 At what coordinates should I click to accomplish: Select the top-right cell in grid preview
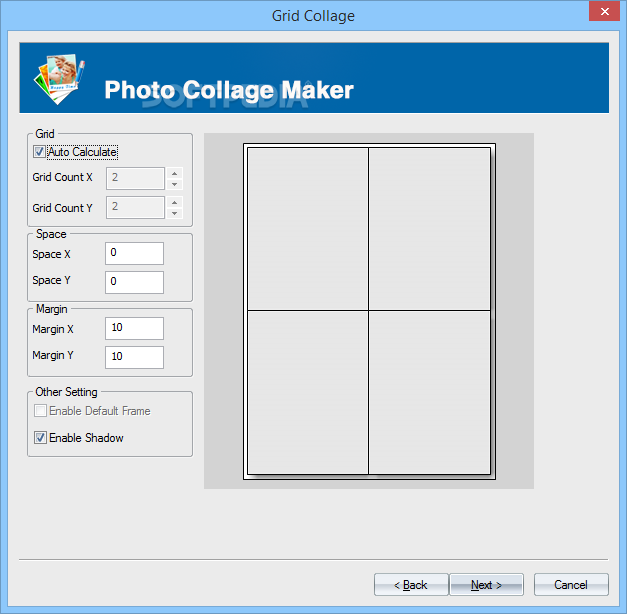[x=429, y=229]
